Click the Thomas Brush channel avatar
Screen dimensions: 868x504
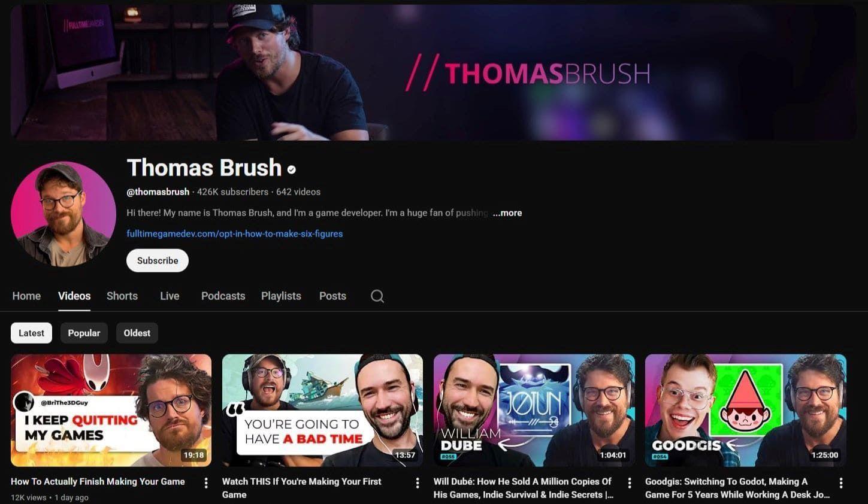tap(63, 214)
